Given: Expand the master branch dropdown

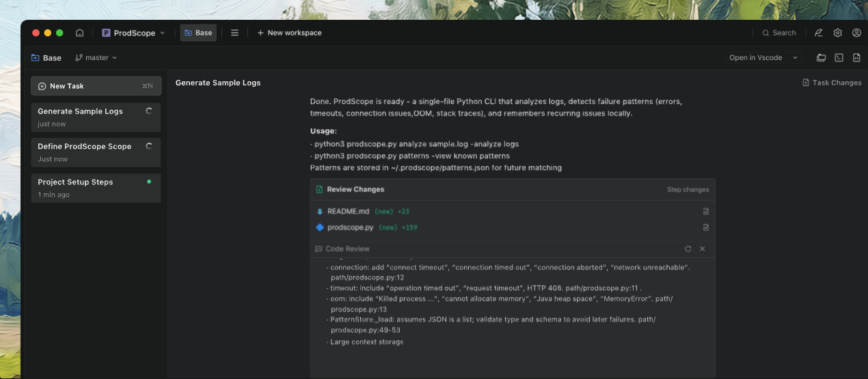Looking at the screenshot, I should (96, 58).
